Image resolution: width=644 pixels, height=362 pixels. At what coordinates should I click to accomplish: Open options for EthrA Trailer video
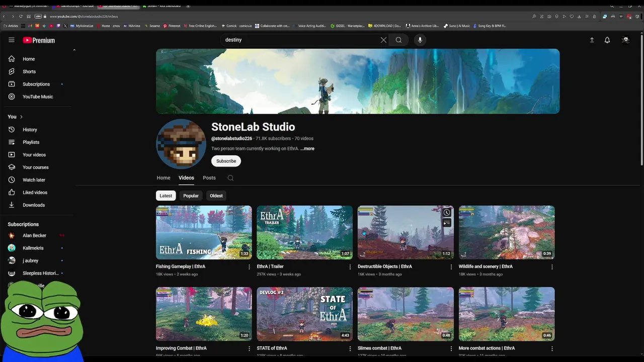350,267
